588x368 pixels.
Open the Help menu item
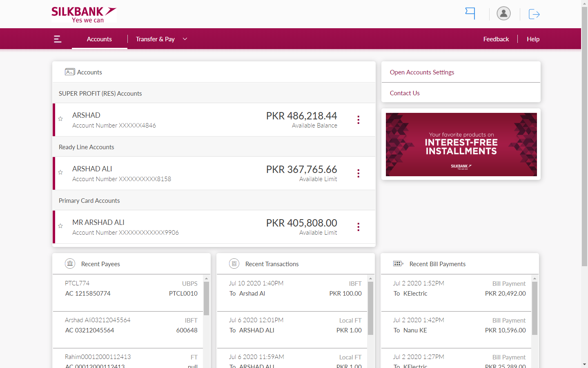pyautogui.click(x=533, y=39)
